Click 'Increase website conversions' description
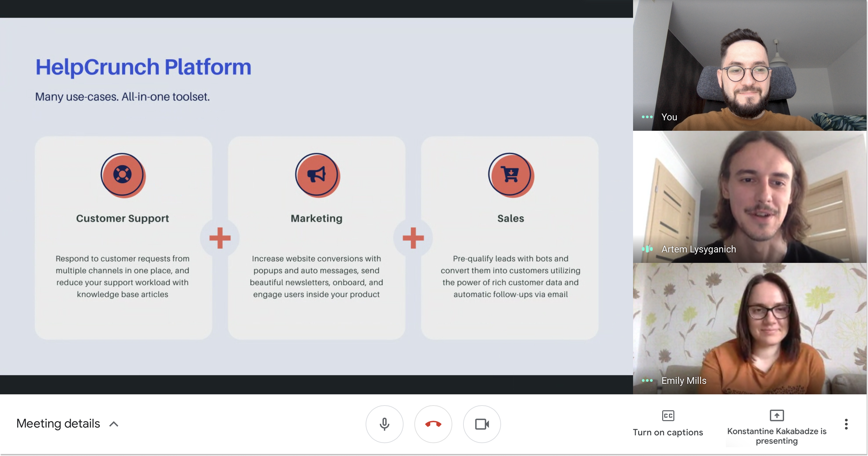 pos(317,276)
